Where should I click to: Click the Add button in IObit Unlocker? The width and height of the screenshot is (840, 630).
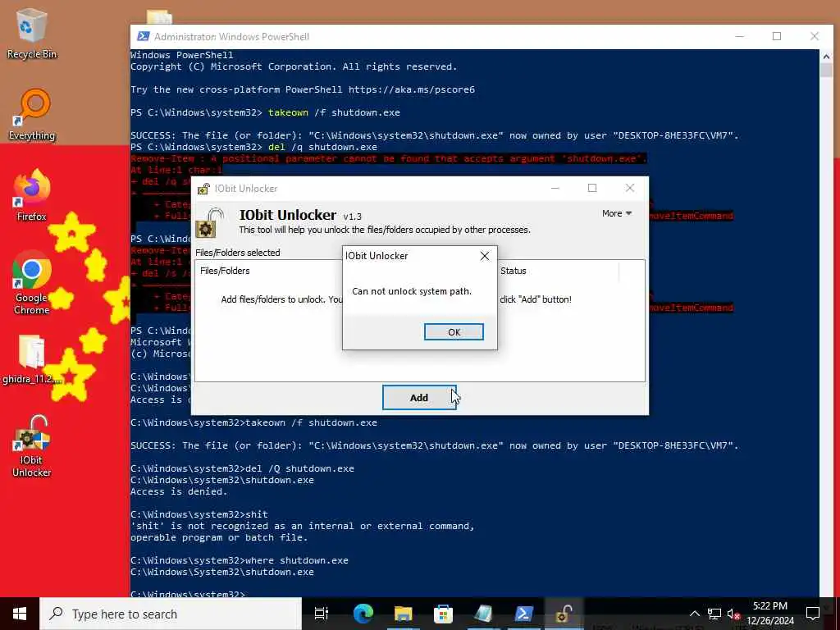point(419,398)
